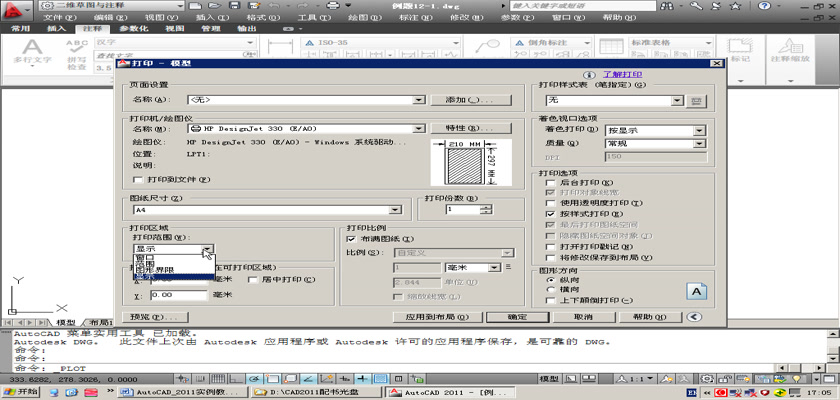Collapse the 打印范围 dropdown arrow
The width and height of the screenshot is (840, 400).
208,248
